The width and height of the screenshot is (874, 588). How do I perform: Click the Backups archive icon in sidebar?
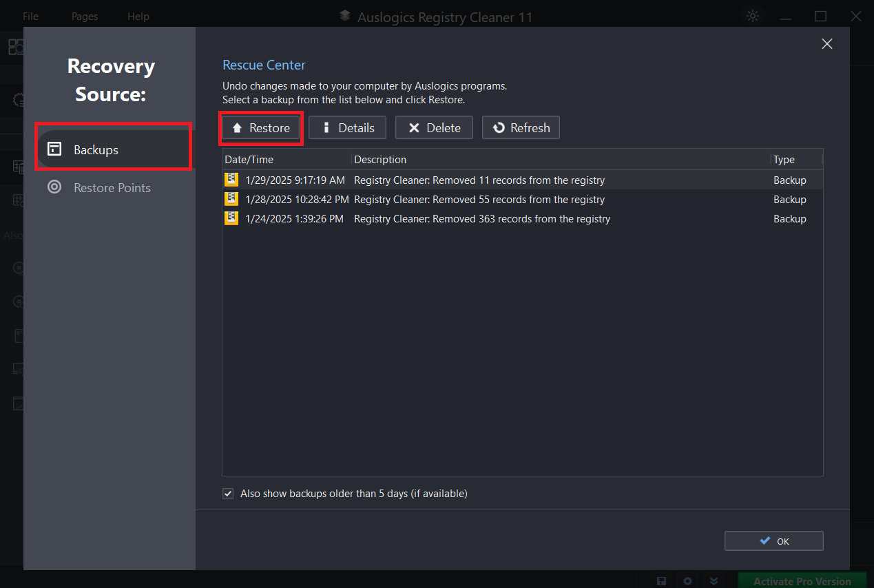pyautogui.click(x=54, y=149)
